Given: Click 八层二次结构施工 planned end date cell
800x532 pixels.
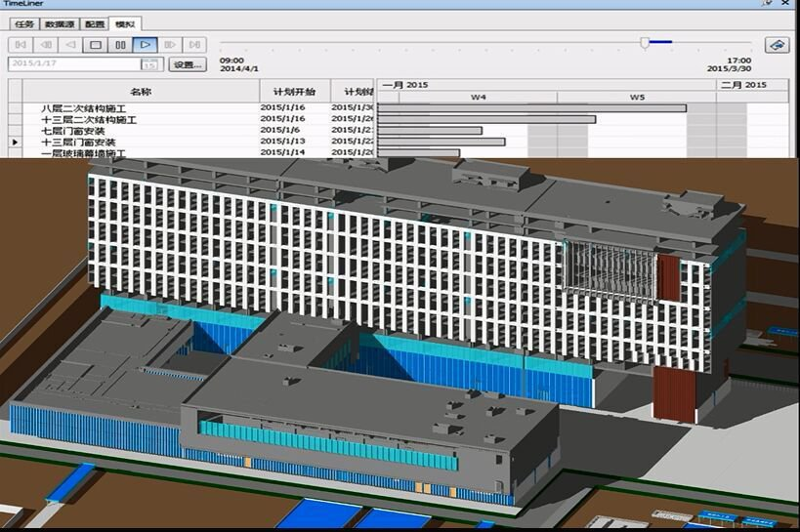Looking at the screenshot, I should point(353,107).
